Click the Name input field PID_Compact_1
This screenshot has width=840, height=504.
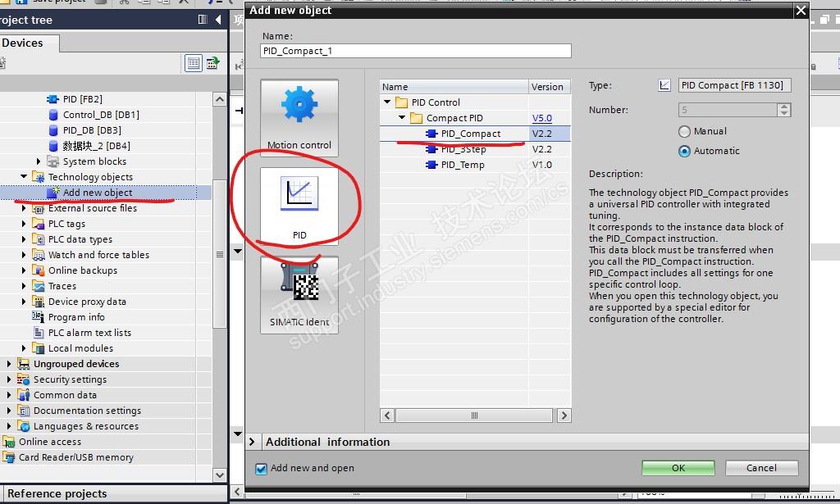[x=416, y=51]
